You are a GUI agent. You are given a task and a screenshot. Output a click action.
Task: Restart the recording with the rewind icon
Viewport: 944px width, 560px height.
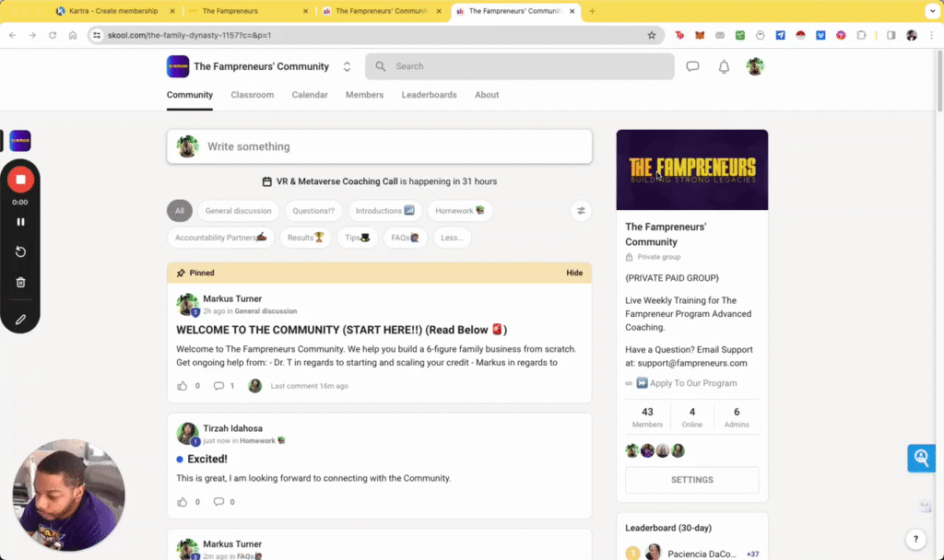20,251
